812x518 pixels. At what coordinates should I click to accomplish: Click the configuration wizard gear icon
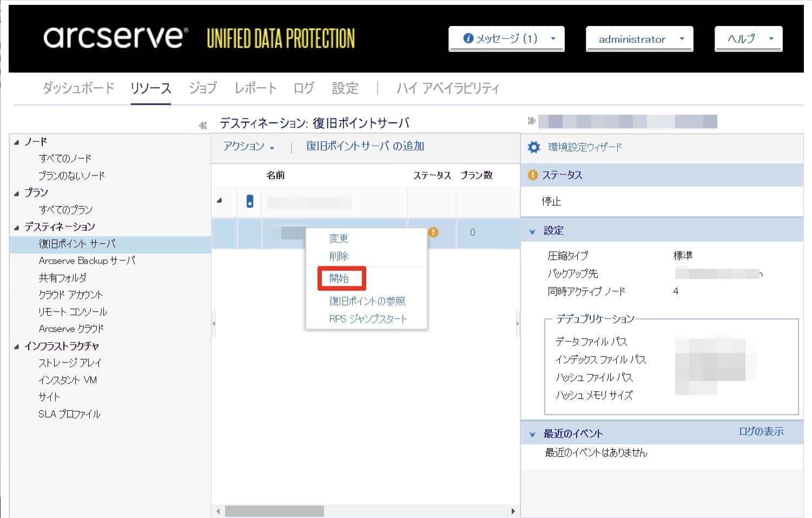[x=534, y=147]
